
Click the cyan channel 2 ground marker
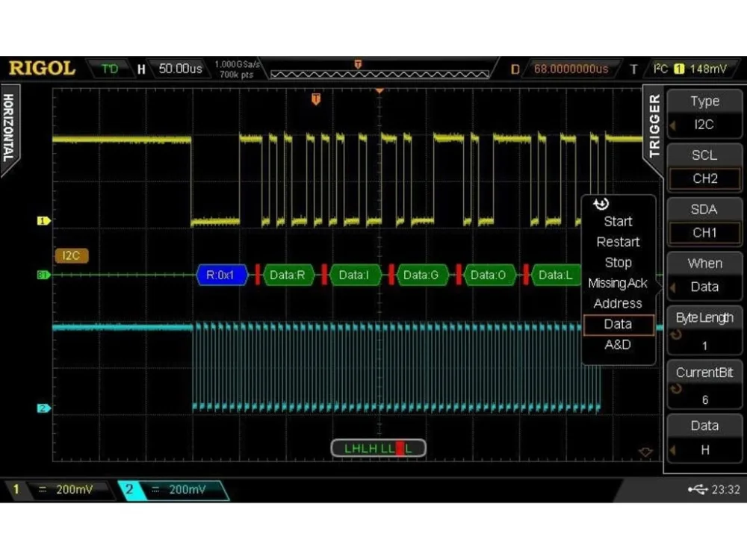click(x=43, y=408)
